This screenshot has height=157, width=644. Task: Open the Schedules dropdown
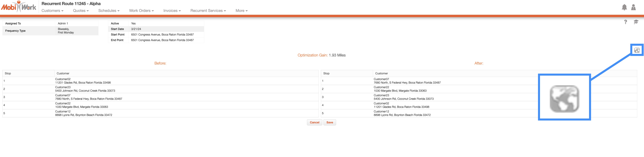(109, 10)
